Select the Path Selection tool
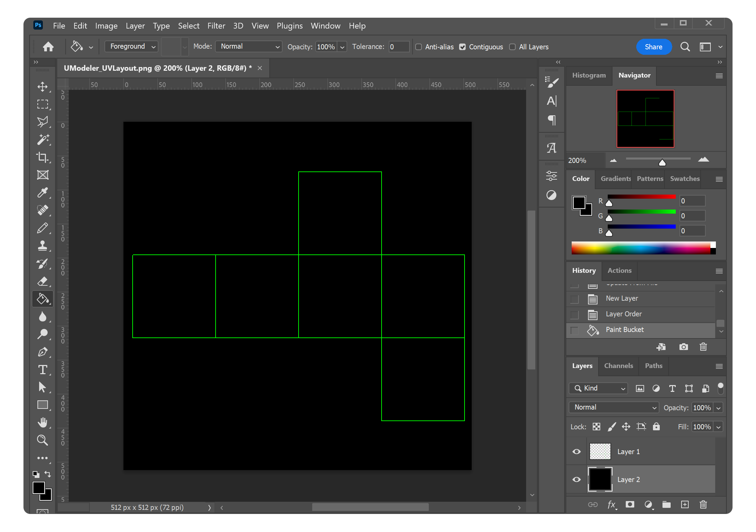756x532 pixels. pos(43,387)
